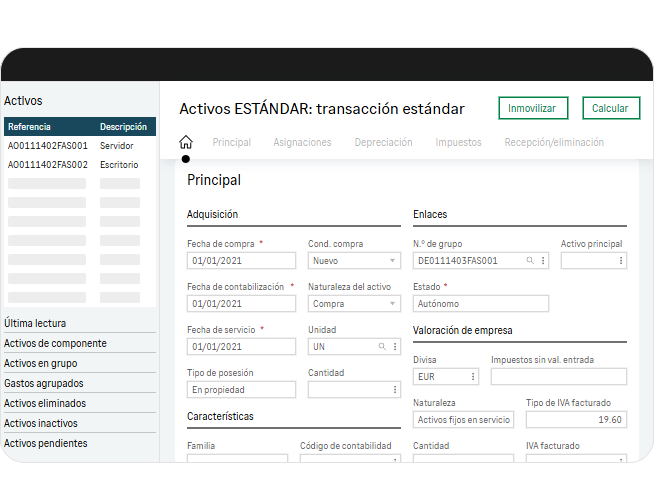
Task: Open the Asignaciones tab
Action: [x=302, y=143]
